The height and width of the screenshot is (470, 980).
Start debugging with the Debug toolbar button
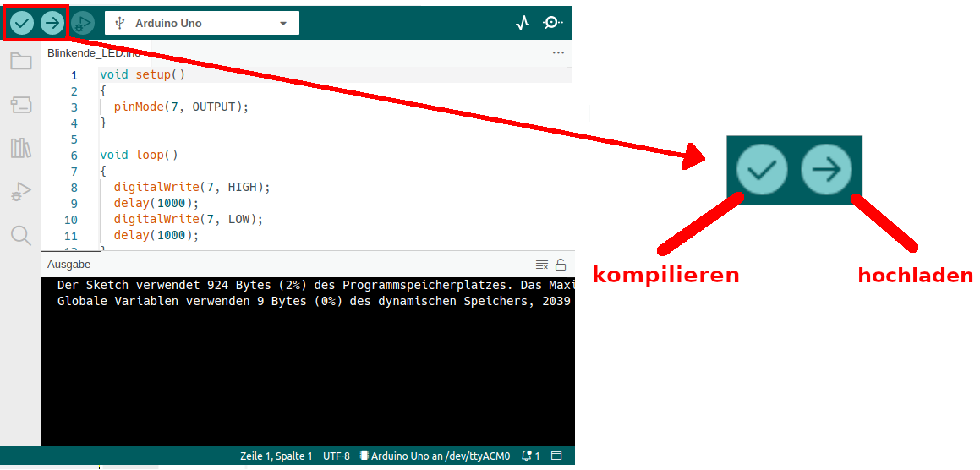point(82,23)
